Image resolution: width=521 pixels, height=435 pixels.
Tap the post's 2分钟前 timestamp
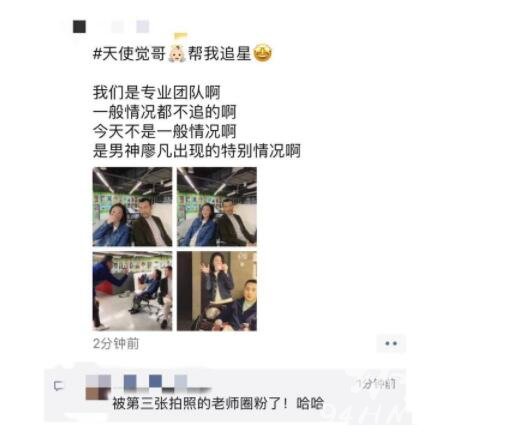(x=116, y=344)
